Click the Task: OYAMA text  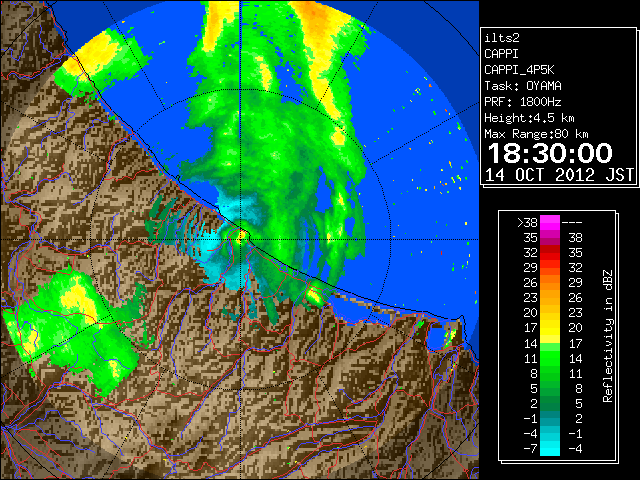[523, 86]
